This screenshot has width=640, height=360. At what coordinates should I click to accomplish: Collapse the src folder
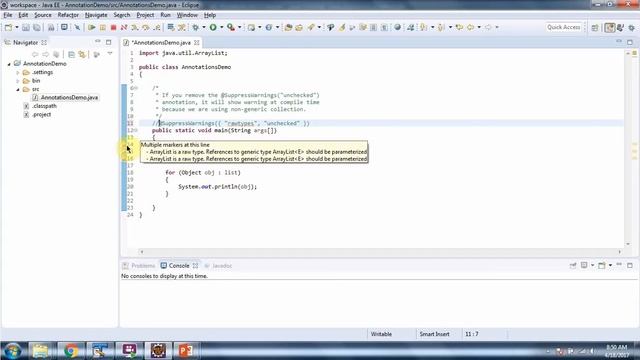click(x=18, y=89)
